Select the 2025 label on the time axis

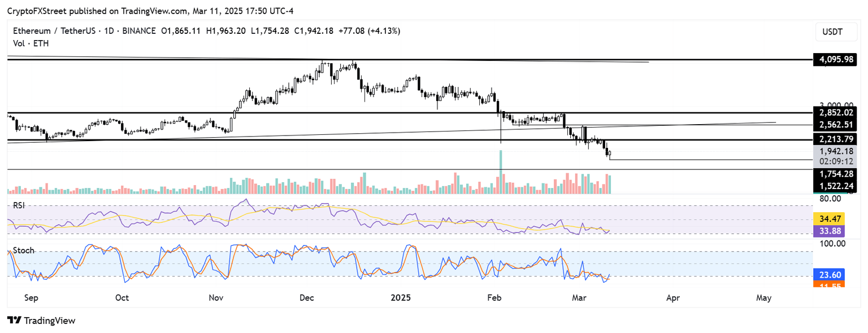[401, 297]
